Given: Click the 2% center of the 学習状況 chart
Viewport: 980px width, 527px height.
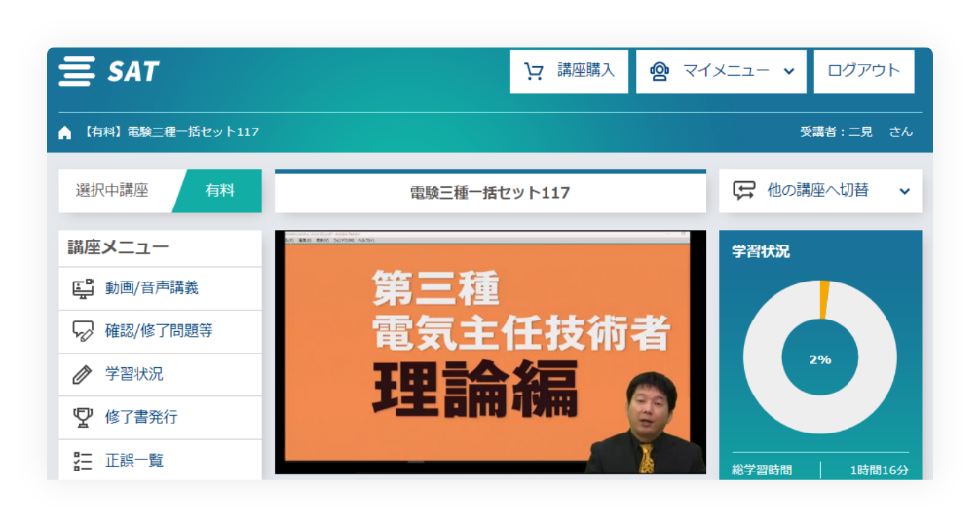Looking at the screenshot, I should pos(819,359).
